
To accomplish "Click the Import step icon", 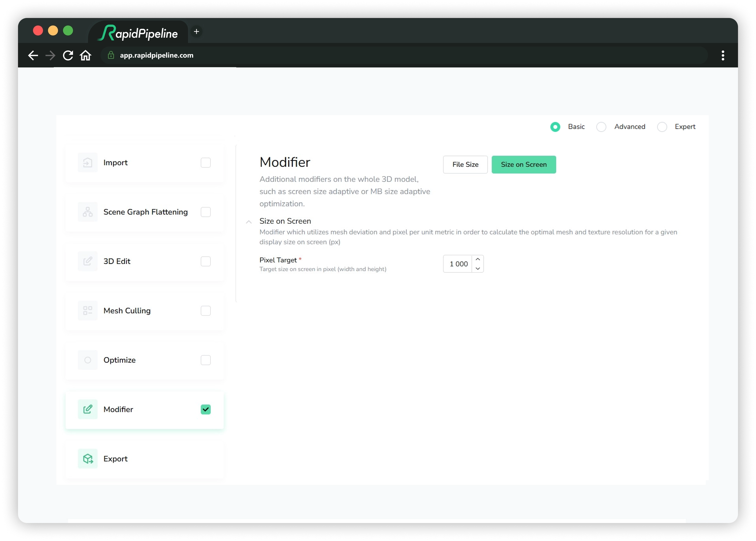I will pyautogui.click(x=87, y=163).
